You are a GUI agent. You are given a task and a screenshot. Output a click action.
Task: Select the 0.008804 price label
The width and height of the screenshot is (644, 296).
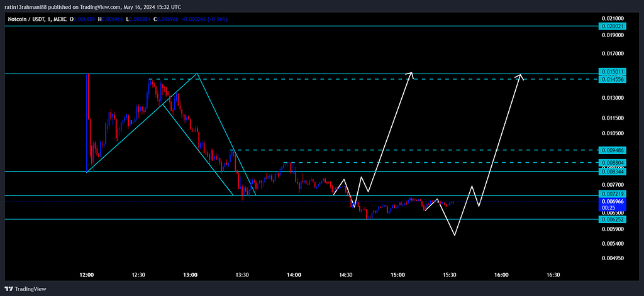pyautogui.click(x=613, y=163)
